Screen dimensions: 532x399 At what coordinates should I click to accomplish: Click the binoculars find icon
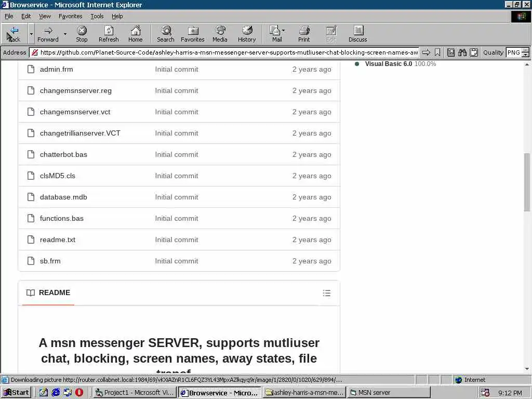(x=462, y=52)
